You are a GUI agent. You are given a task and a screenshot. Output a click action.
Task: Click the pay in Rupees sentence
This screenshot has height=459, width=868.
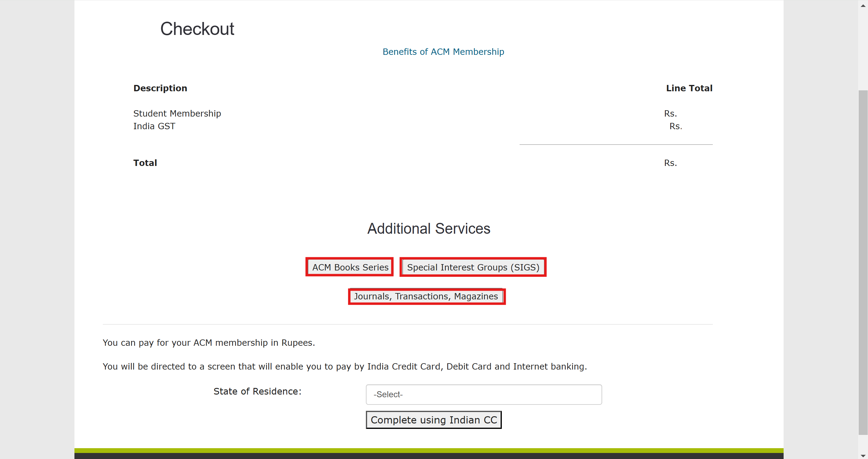[x=209, y=343]
